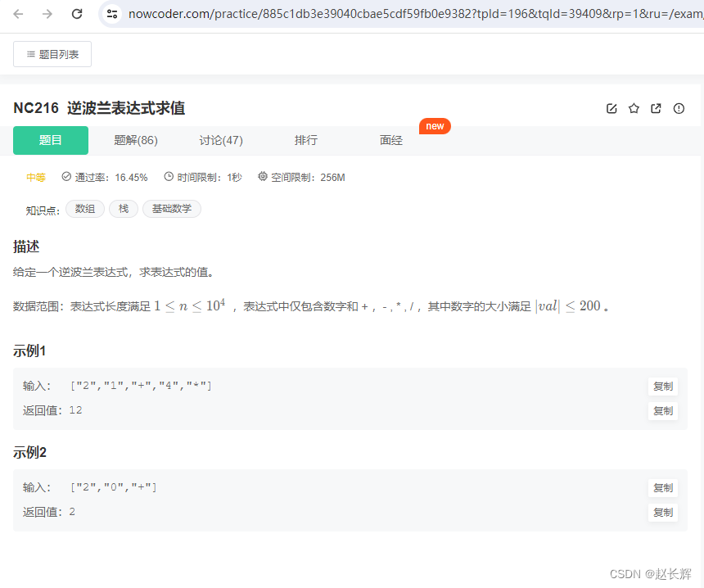Screen dimensions: 704x588
Task: Click the 基础数学 knowledge tag
Action: point(172,208)
